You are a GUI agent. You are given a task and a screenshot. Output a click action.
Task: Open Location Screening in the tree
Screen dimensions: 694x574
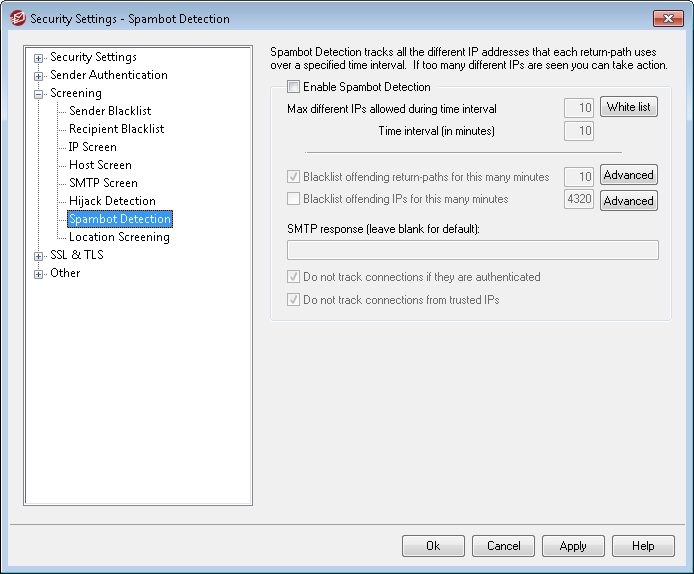(x=119, y=237)
